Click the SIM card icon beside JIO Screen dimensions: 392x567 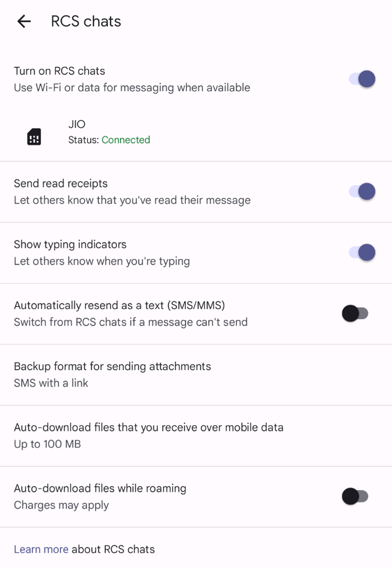(34, 137)
